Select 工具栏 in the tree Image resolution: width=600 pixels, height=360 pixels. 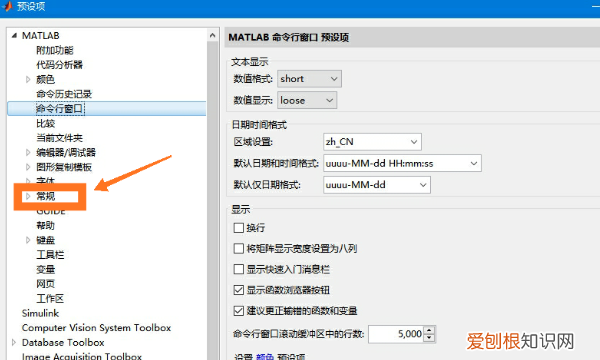coord(50,254)
